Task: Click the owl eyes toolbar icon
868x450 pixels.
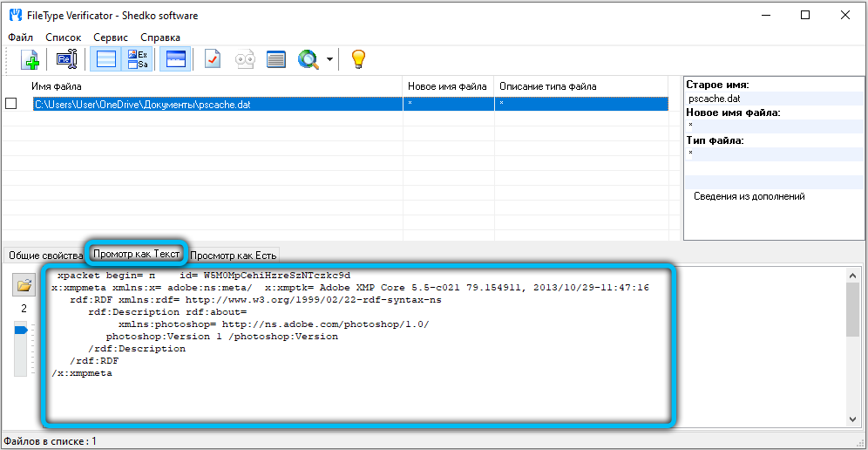Action: 246,59
